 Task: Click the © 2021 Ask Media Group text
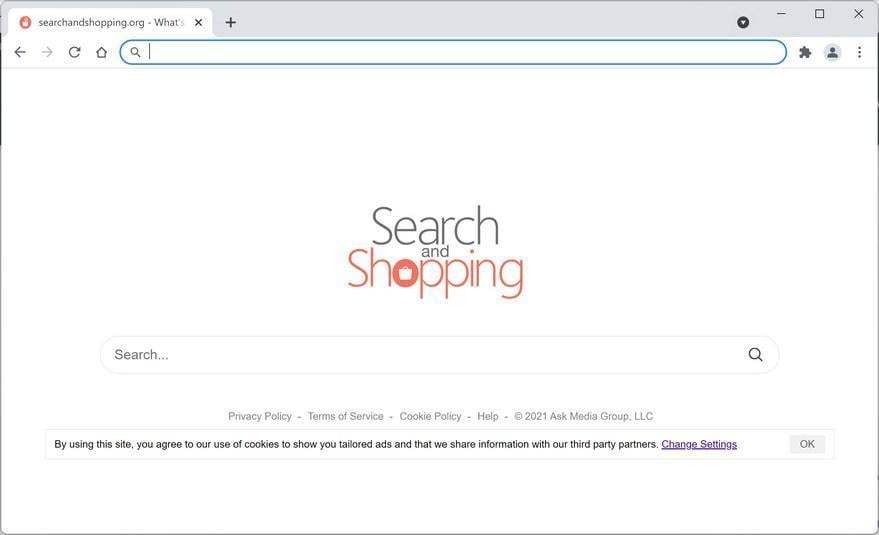(x=584, y=416)
